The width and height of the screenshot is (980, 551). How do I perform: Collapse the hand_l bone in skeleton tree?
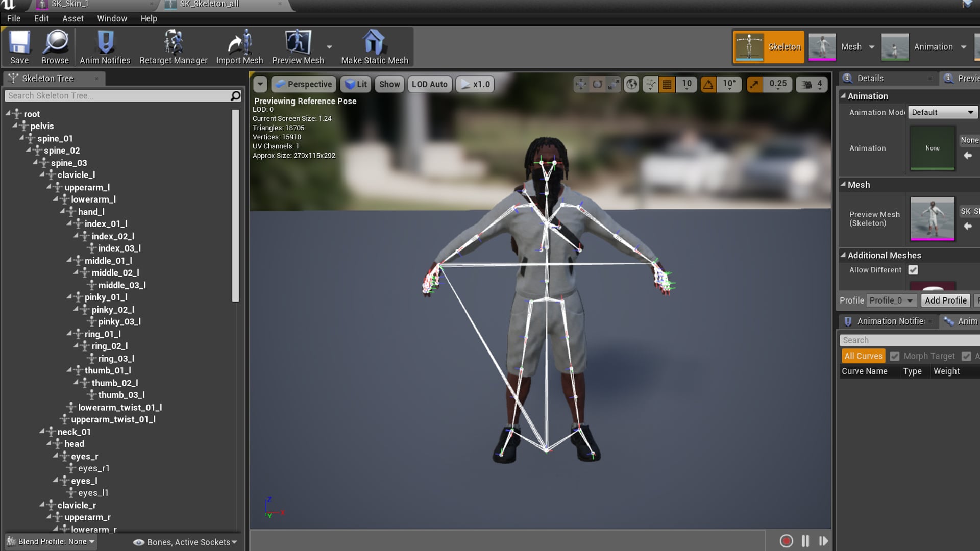tap(63, 211)
